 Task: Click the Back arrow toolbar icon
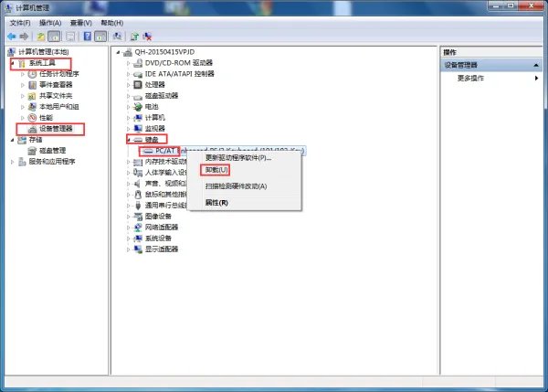10,37
